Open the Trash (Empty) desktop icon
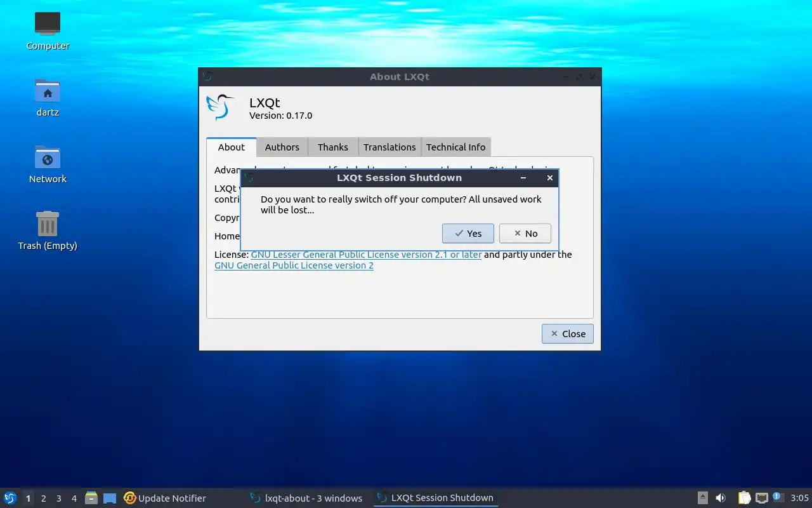This screenshot has width=812, height=508. pyautogui.click(x=48, y=231)
